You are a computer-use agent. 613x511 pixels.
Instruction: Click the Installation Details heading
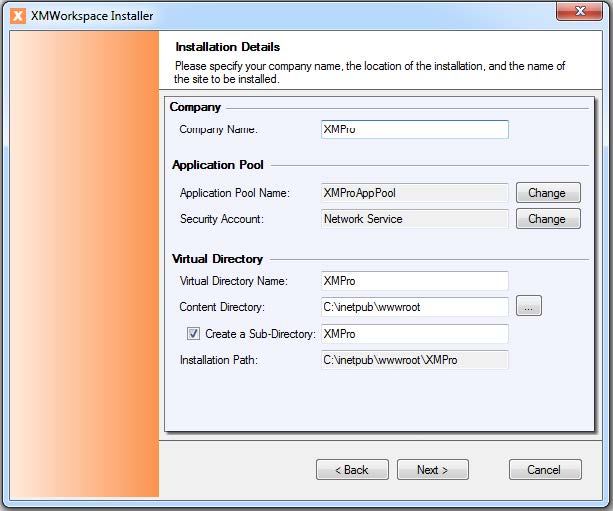pos(227,46)
